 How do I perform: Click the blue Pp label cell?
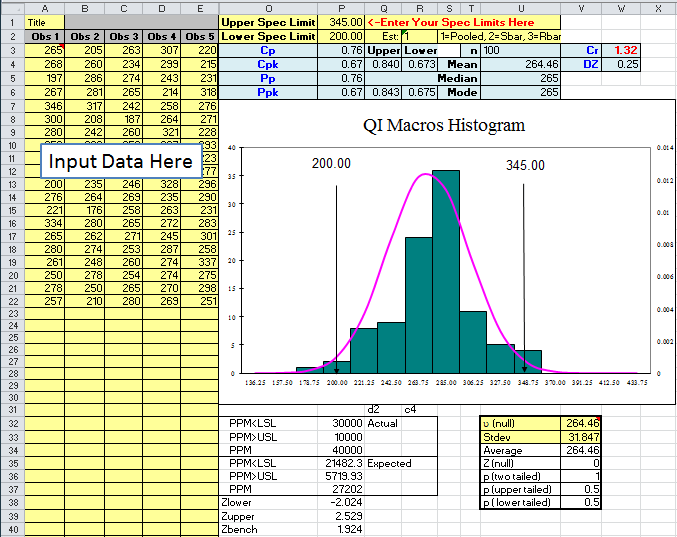268,78
